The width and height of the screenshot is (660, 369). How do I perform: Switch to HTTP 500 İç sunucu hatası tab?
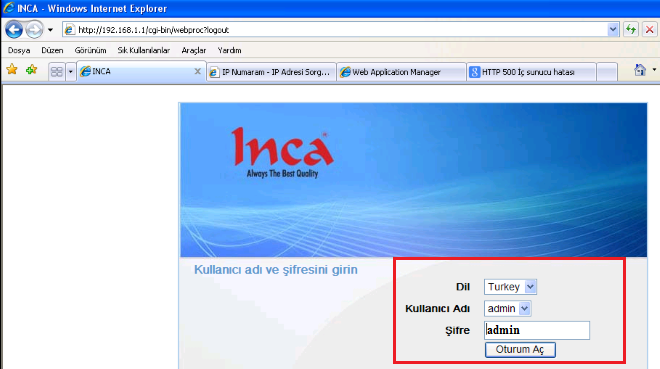532,72
